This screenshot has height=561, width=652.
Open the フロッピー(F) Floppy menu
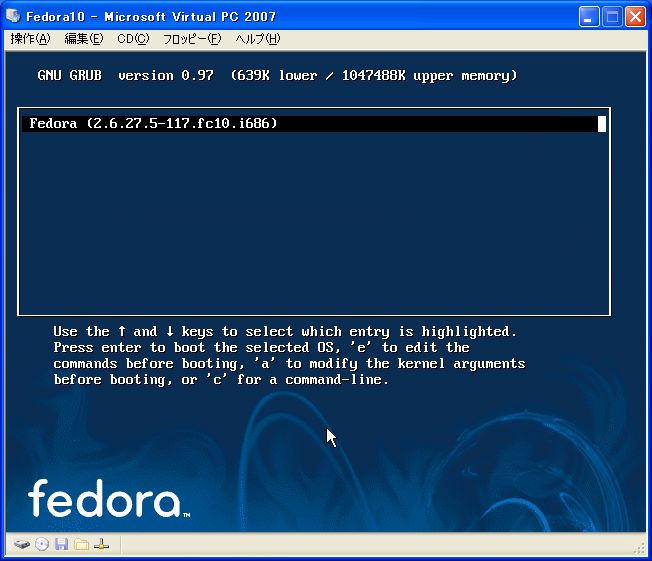pyautogui.click(x=192, y=39)
